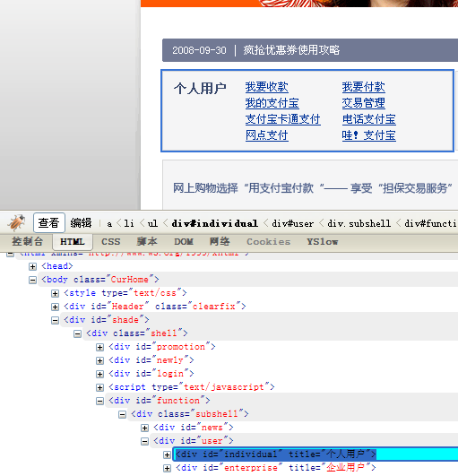
Task: Open the 我的支付宝 link
Action: pos(272,103)
